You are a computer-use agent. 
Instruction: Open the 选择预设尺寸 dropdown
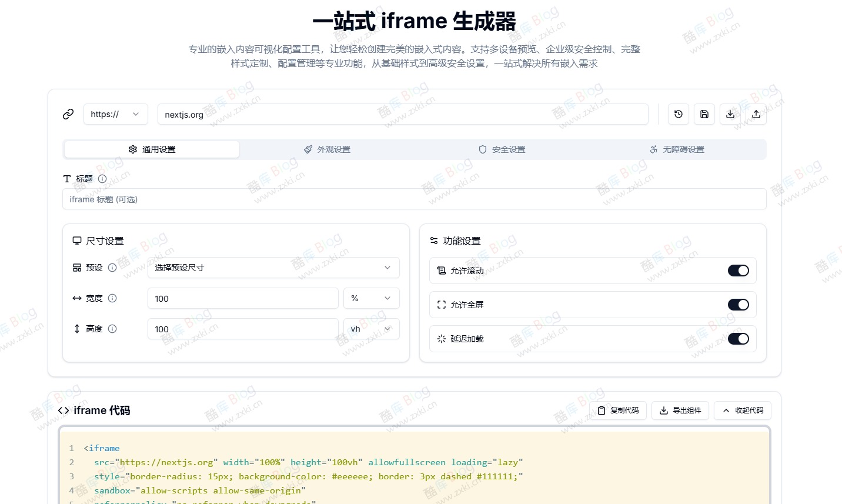(x=273, y=268)
